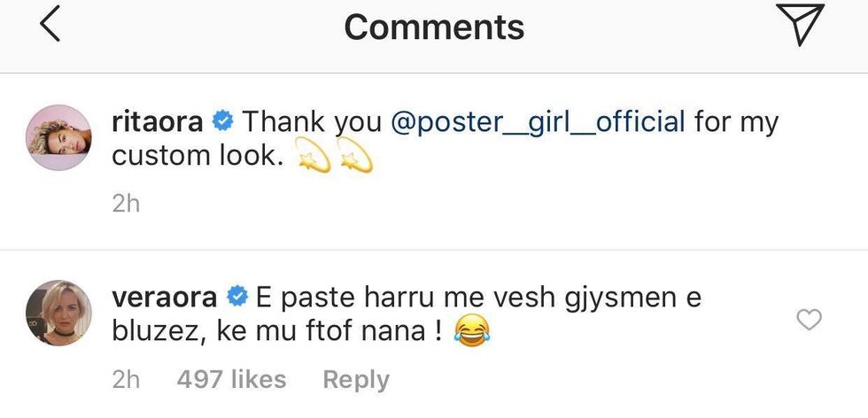Open the direct message paper plane icon

799,25
